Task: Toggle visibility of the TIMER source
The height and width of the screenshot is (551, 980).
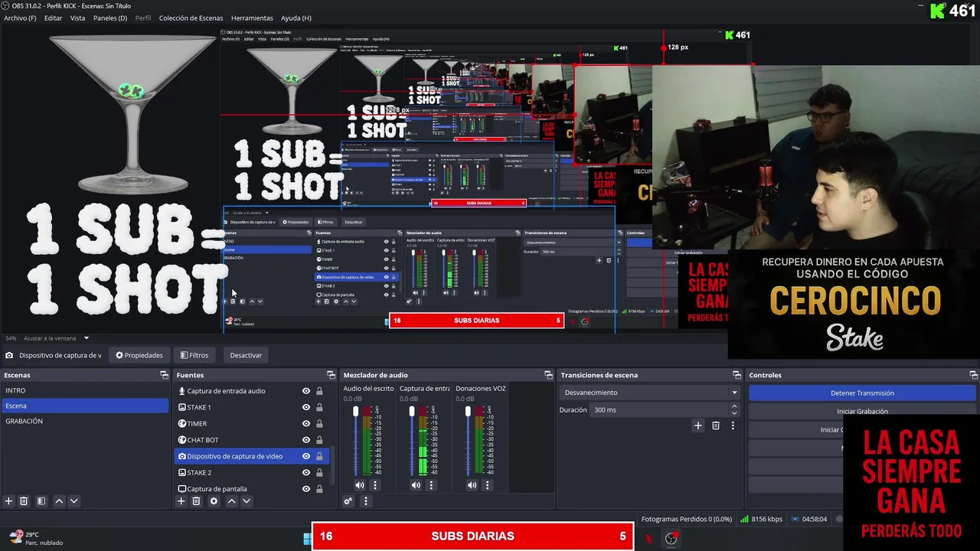Action: point(306,423)
